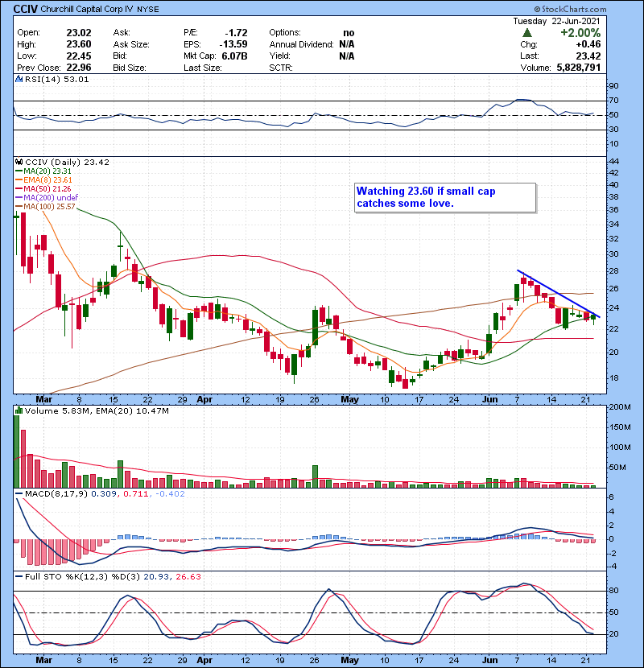Screen dimensions: 644x668
Task: Click the CCIV (Daily) 23.42 chart label
Action: tap(68, 163)
